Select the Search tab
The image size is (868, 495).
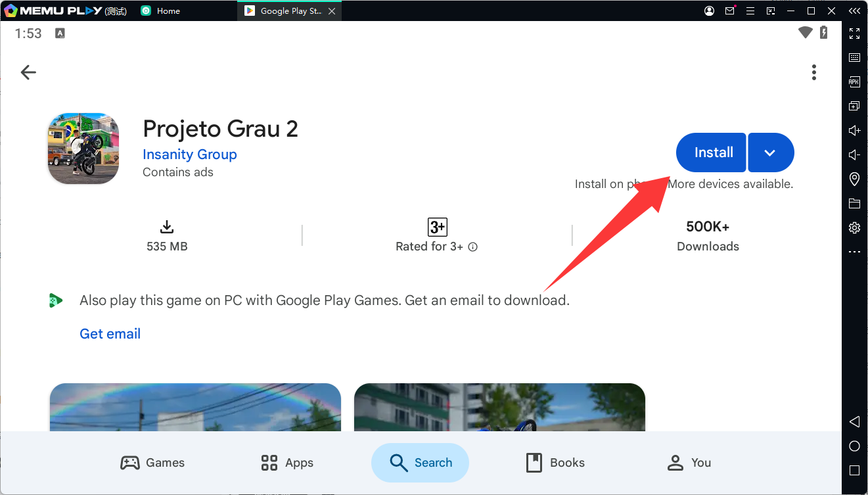pos(420,463)
